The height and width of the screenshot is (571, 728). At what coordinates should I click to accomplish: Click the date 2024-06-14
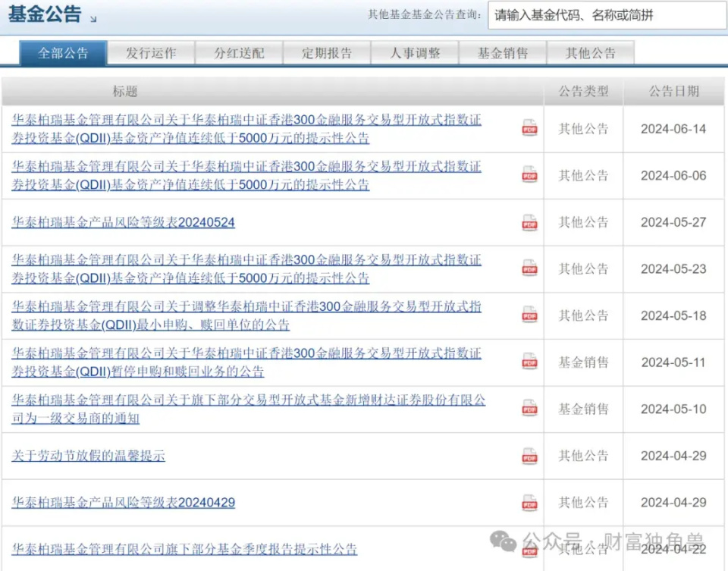tap(673, 129)
